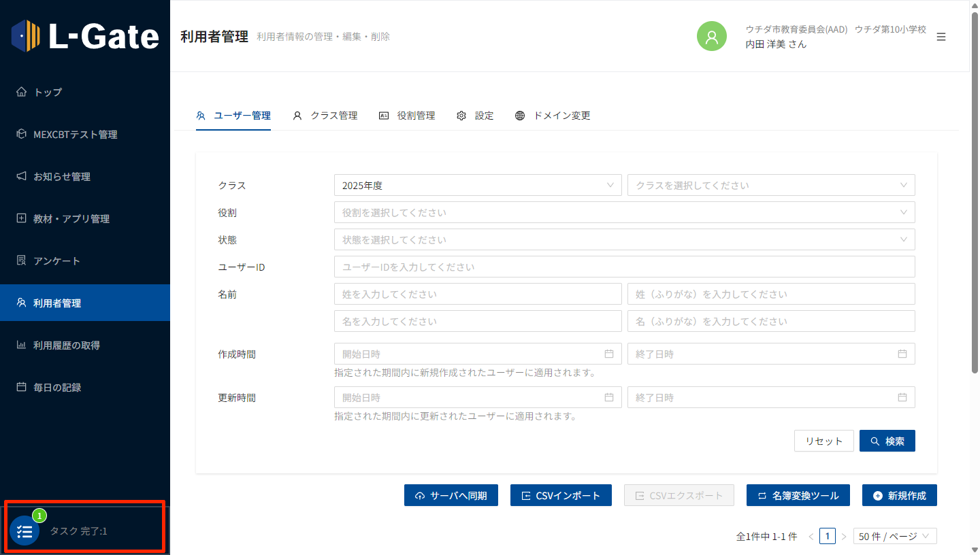Open the 50 件 / ページ page size dropdown
Viewport: 980px width, 555px height.
click(x=894, y=536)
